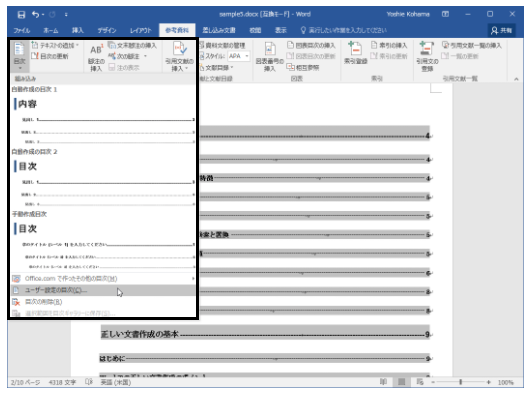Click the 英語 (米国) language indicator
This screenshot has width=531, height=396.
[x=116, y=382]
